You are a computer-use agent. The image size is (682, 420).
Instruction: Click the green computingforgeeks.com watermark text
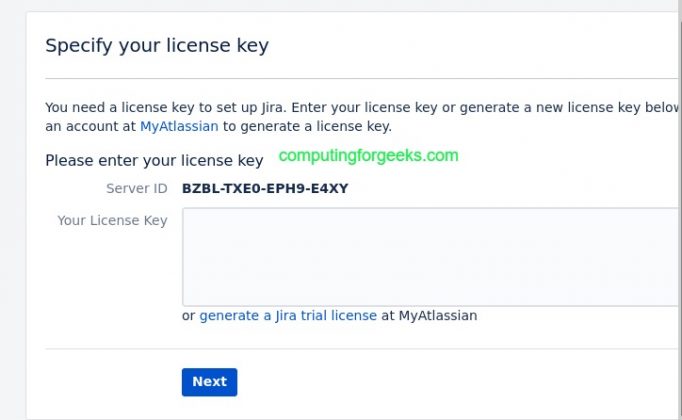(368, 156)
